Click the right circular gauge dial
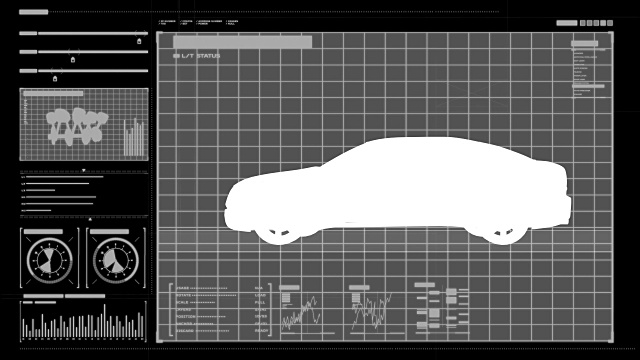This screenshot has width=640, height=360. (116, 261)
